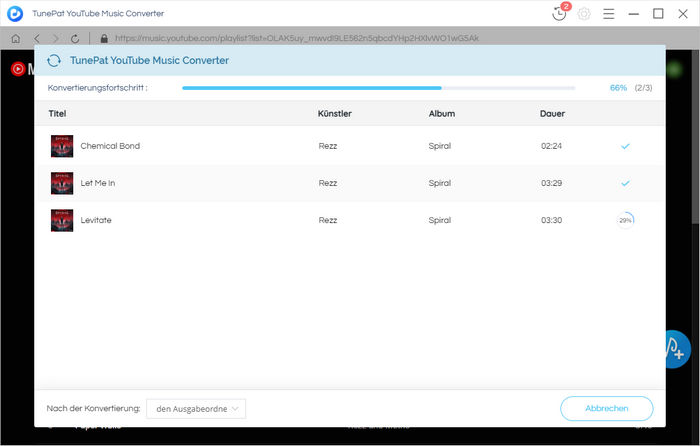Click the converter dialog sync icon

(54, 60)
